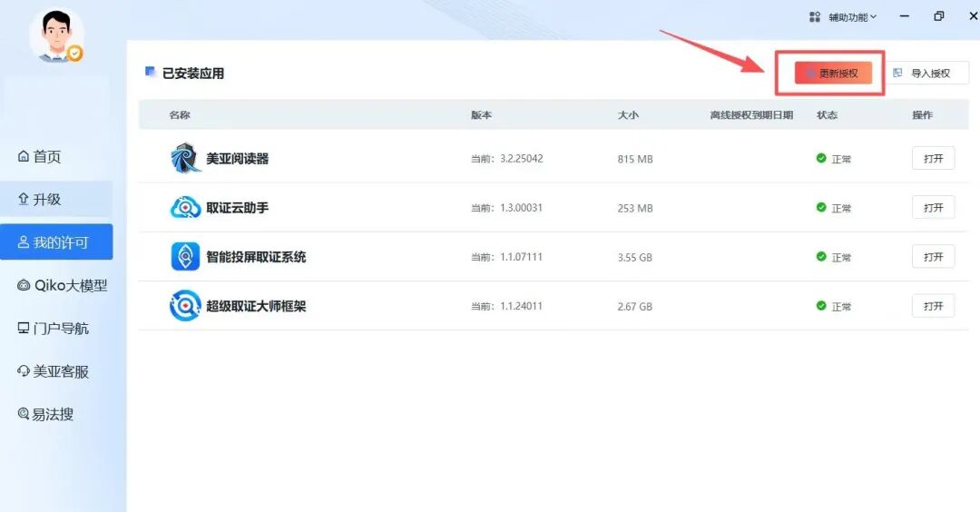Image resolution: width=980 pixels, height=512 pixels.
Task: Open 门户导航 in the sidebar
Action: (53, 329)
